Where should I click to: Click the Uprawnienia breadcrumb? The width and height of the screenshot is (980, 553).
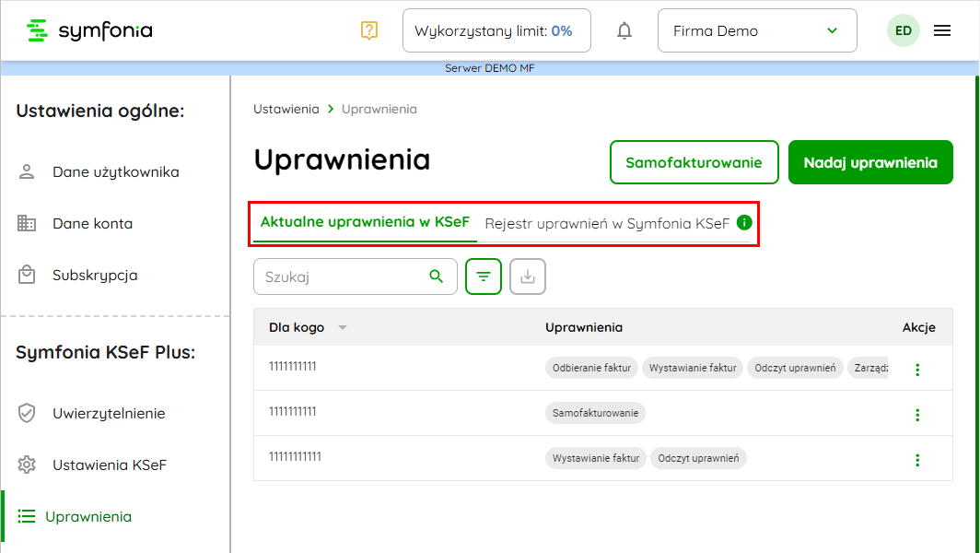tap(379, 109)
